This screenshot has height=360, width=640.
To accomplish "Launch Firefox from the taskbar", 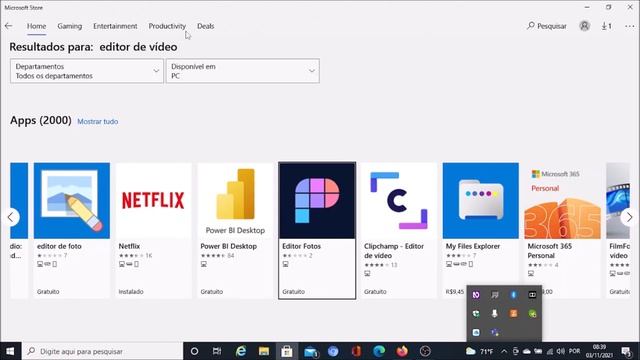I will 402,351.
